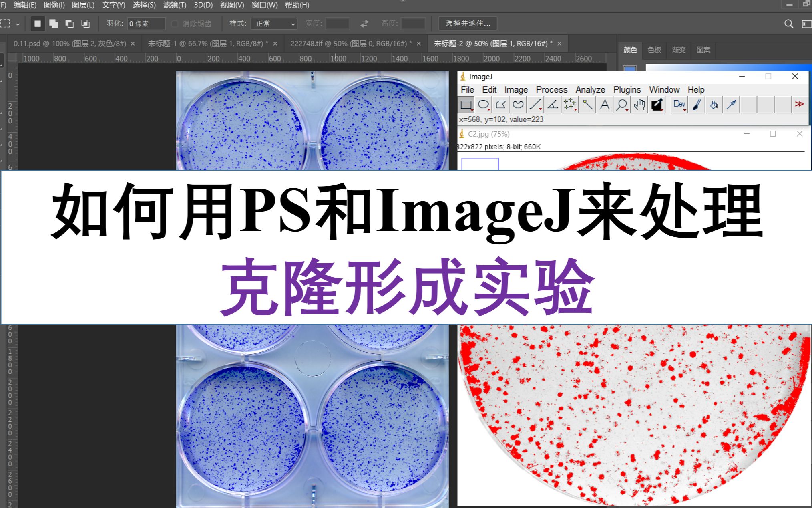Image resolution: width=812 pixels, height=508 pixels.
Task: Open ImageJ Analyze menu
Action: click(590, 89)
